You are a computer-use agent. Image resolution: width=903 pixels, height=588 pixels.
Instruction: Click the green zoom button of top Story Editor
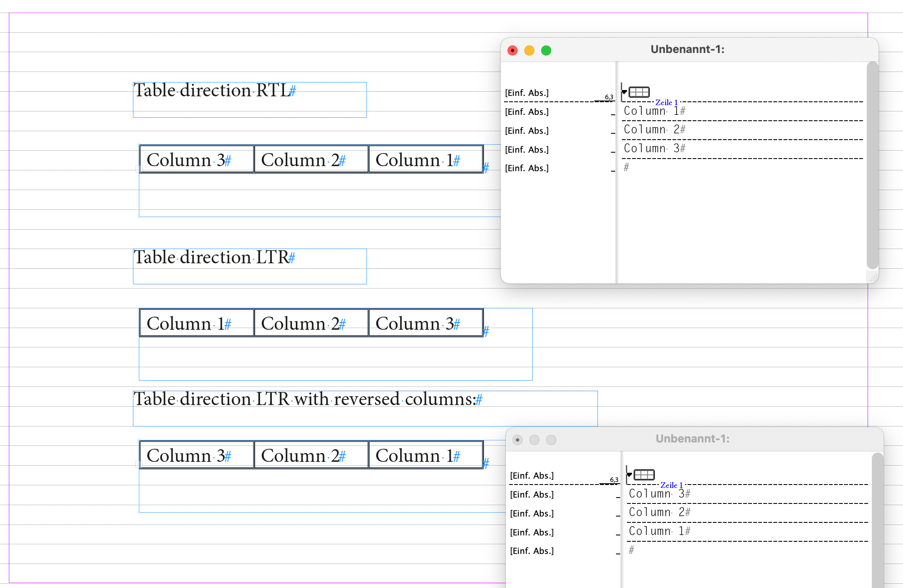pos(546,50)
